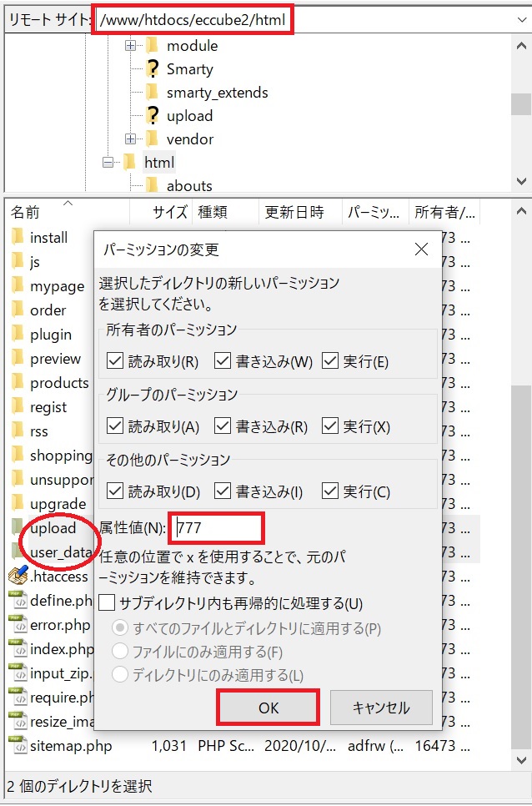Viewport: 532px width, 806px height.
Task: Open the remote site path dropdown
Action: pos(520,18)
